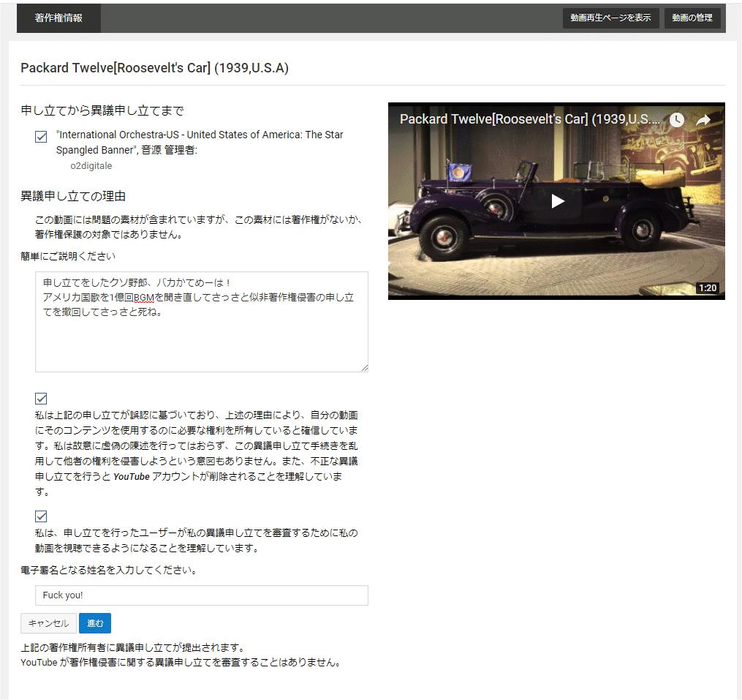The width and height of the screenshot is (742, 700).
Task: Click the Share arrow icon on video
Action: (x=703, y=120)
